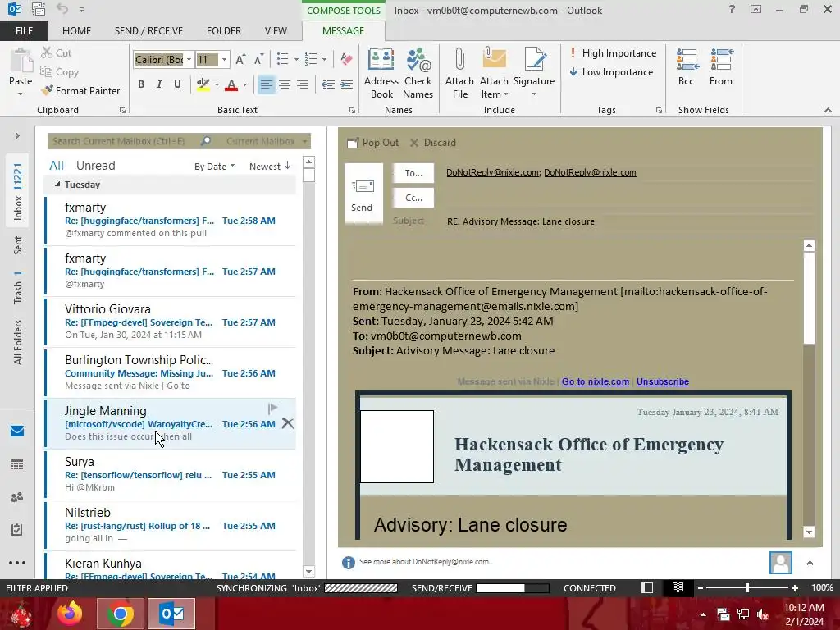Collapse the Tuesday group
The height and width of the screenshot is (630, 840).
[57, 185]
